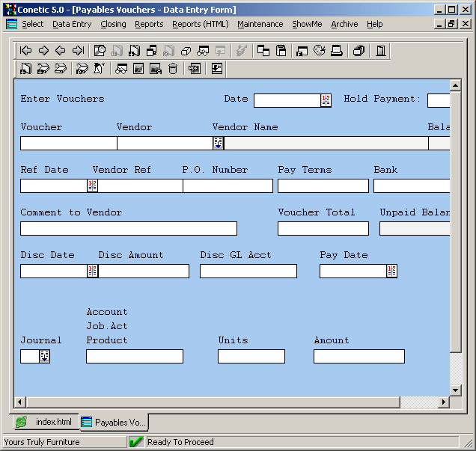476x451 pixels.
Task: Click the Voucher Total input field
Action: click(323, 228)
